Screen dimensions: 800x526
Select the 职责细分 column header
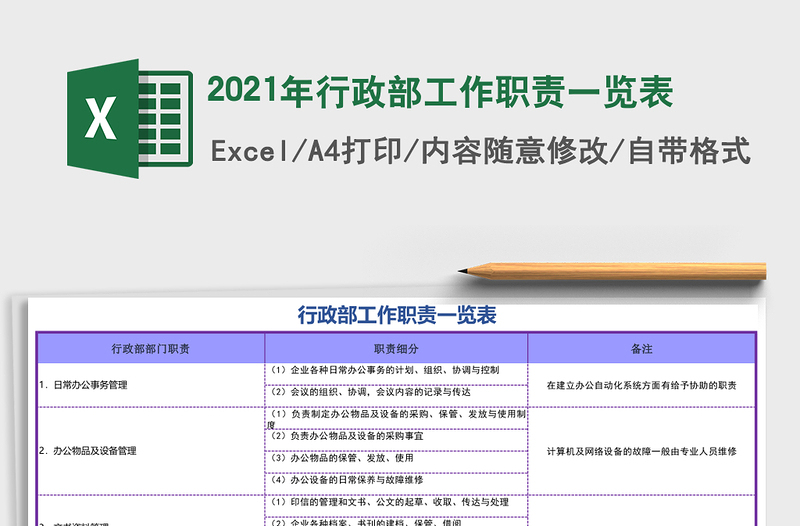coord(396,349)
